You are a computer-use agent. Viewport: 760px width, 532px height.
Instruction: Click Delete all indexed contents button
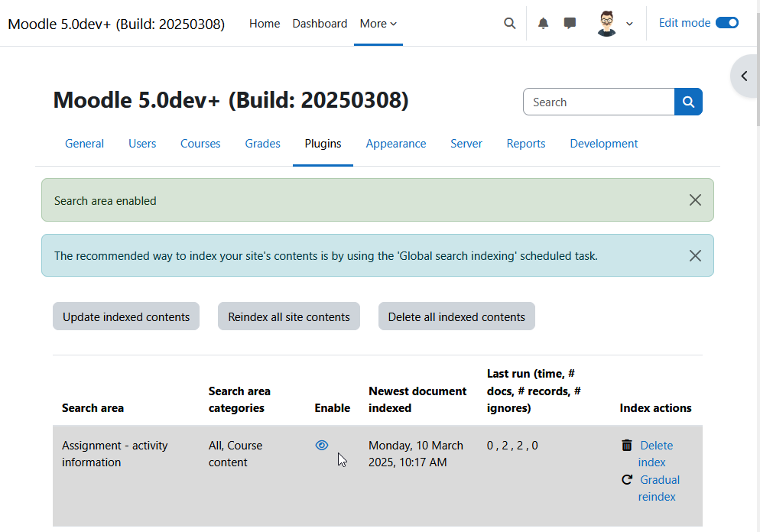(x=456, y=316)
